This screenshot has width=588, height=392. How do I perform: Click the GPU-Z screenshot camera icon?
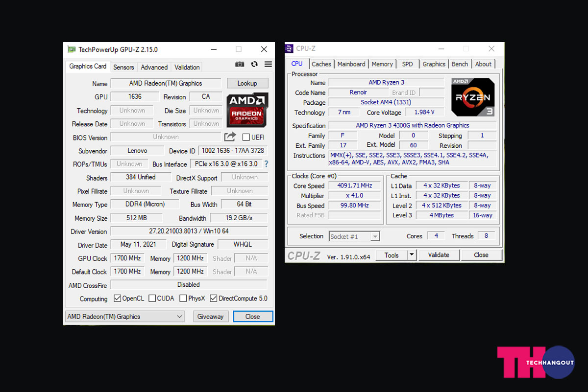click(240, 64)
